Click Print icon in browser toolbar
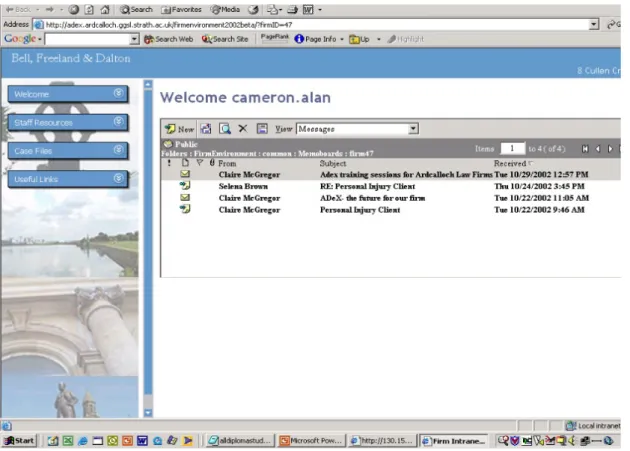This screenshot has width=630, height=451. pos(292,10)
